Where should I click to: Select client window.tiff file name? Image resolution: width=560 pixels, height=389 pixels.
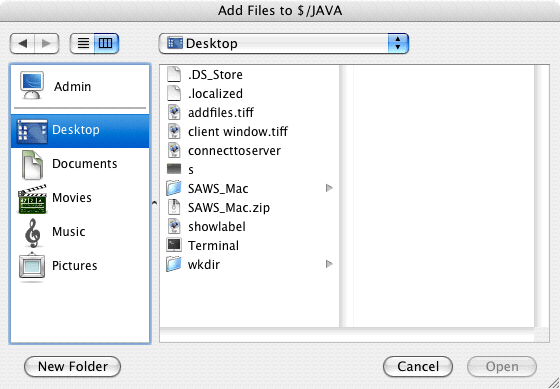point(238,132)
